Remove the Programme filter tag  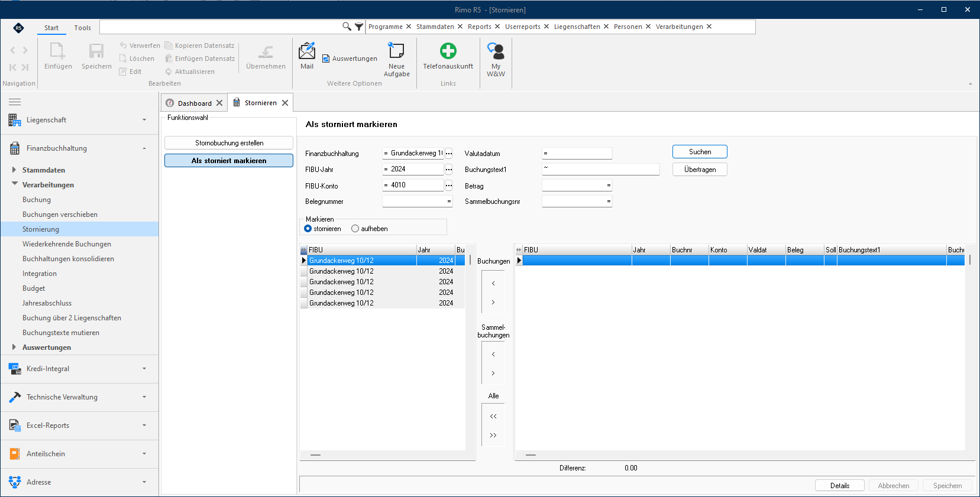[409, 27]
